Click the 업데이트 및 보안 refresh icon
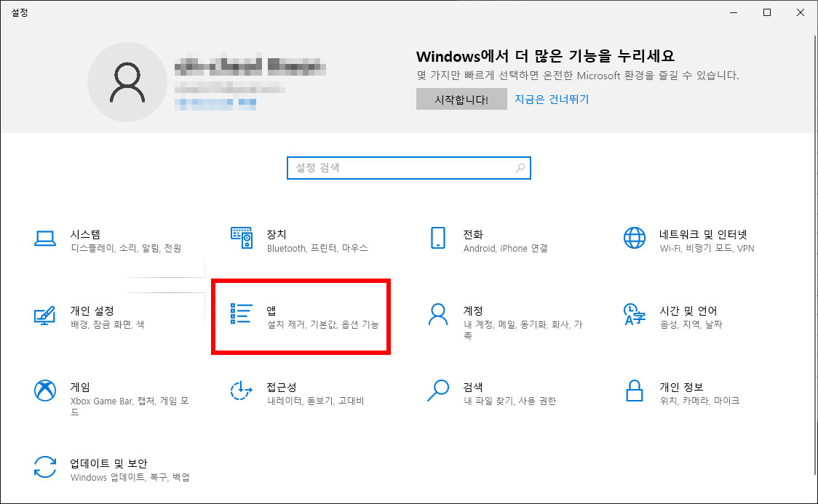Image resolution: width=818 pixels, height=504 pixels. pos(45,466)
